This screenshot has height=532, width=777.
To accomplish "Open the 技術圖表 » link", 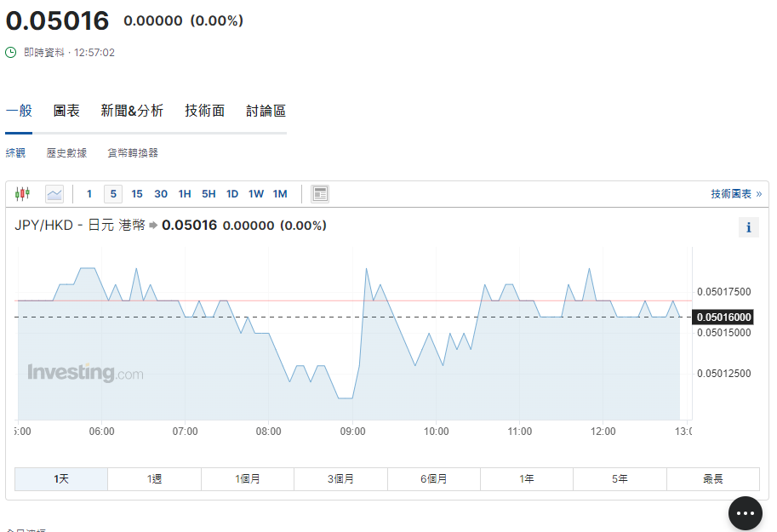I will pos(736,194).
